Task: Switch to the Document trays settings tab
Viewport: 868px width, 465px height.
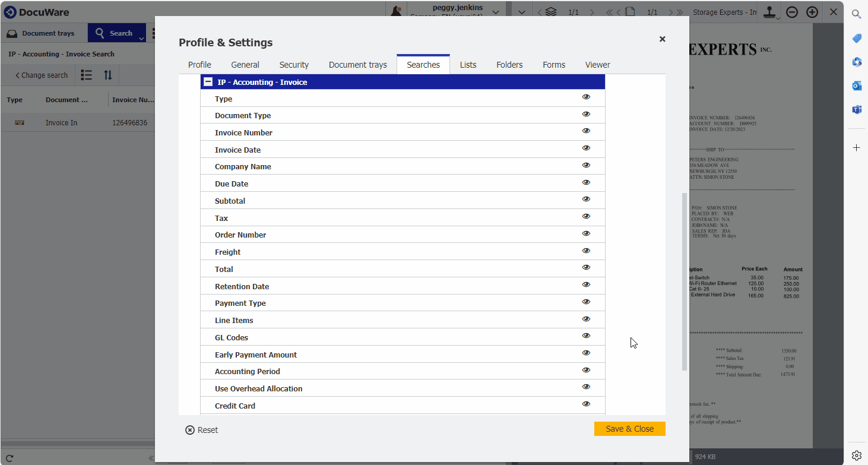Action: pos(357,65)
